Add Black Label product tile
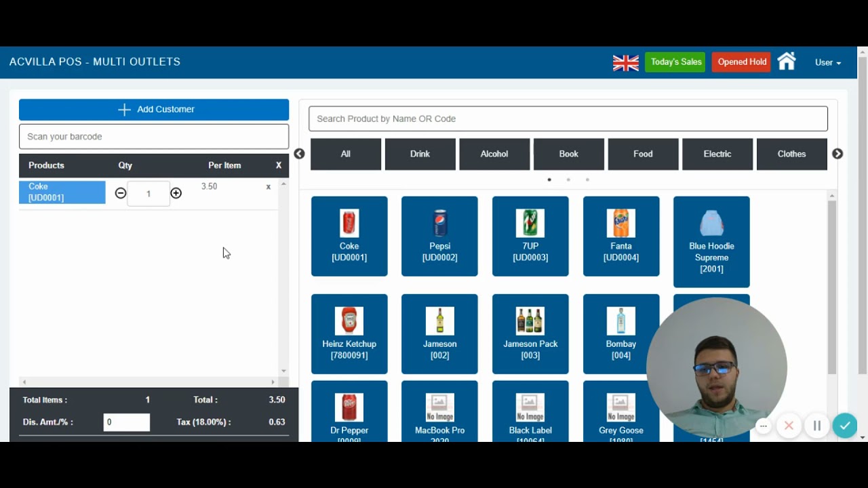The height and width of the screenshot is (488, 868). coord(530,411)
